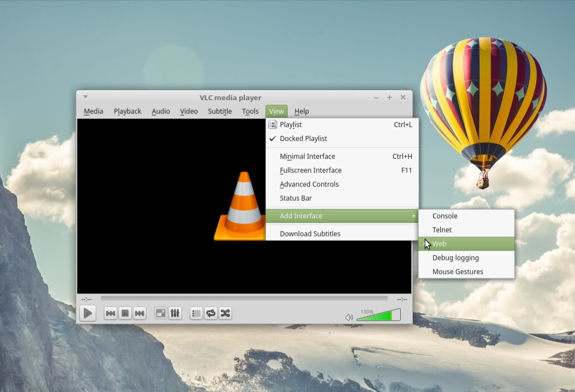The image size is (575, 392).
Task: Choose Playlist from the View menu
Action: pos(342,125)
